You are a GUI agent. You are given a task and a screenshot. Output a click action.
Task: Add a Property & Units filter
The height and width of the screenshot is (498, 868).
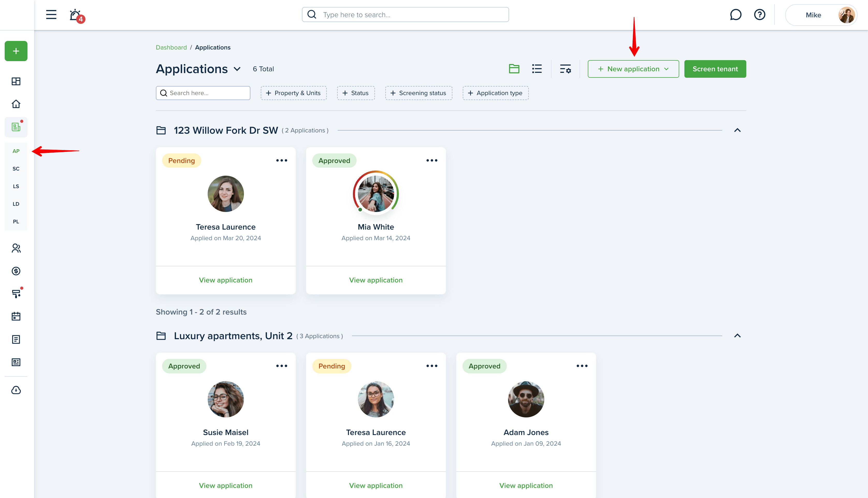[x=294, y=93]
